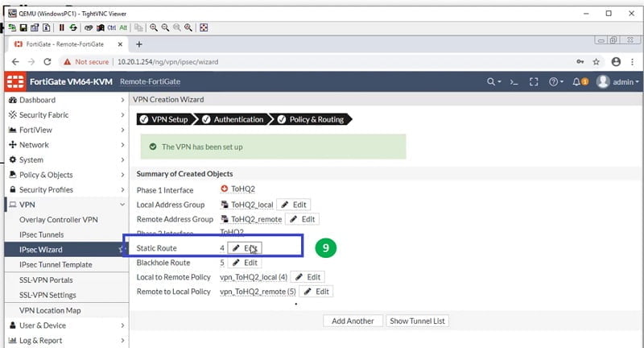Click saved password key icon

(x=580, y=62)
